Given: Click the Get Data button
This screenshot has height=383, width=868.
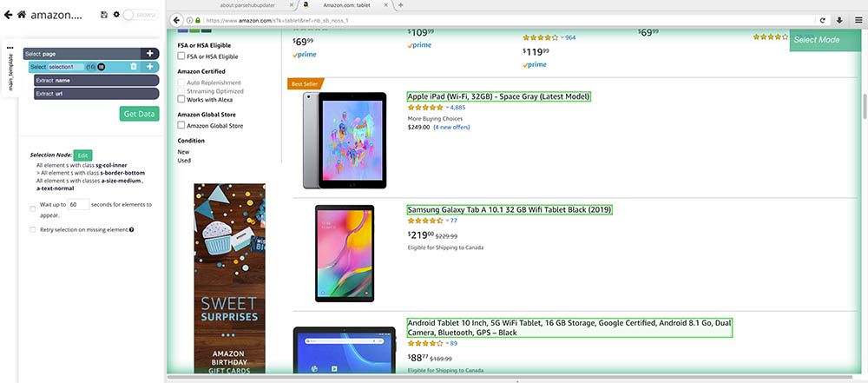Looking at the screenshot, I should click(x=139, y=114).
